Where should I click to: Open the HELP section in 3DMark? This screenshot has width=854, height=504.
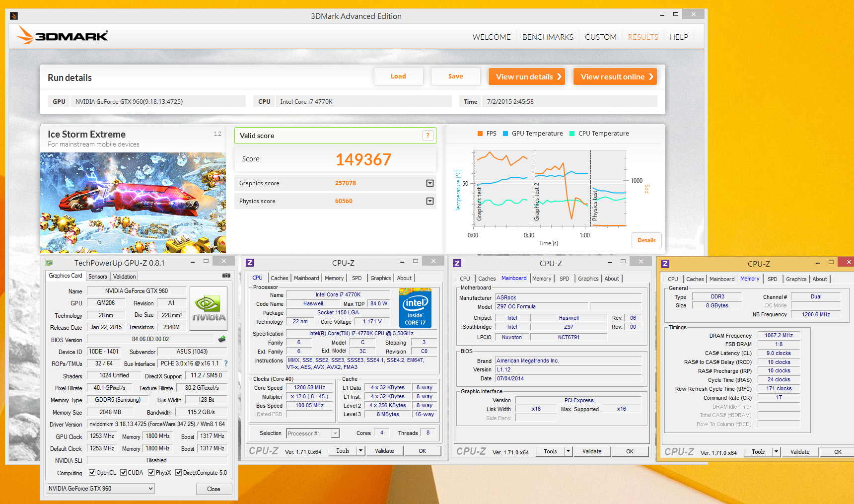(x=679, y=37)
